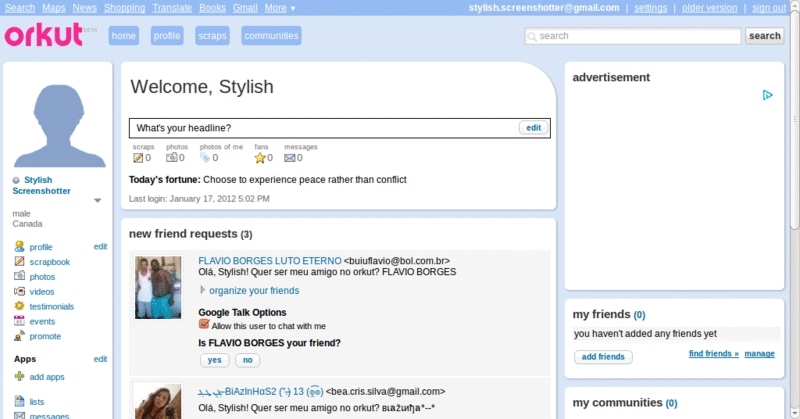Open the scraps tab
The image size is (800, 419).
click(212, 36)
